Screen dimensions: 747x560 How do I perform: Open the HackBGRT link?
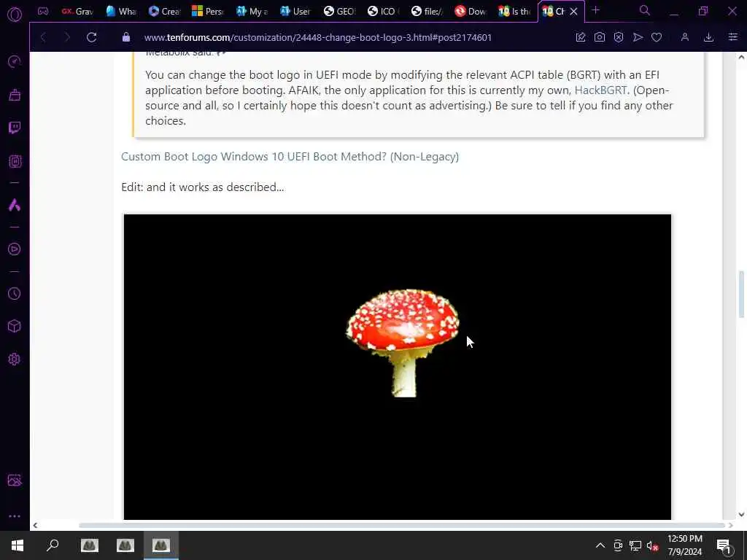point(601,90)
